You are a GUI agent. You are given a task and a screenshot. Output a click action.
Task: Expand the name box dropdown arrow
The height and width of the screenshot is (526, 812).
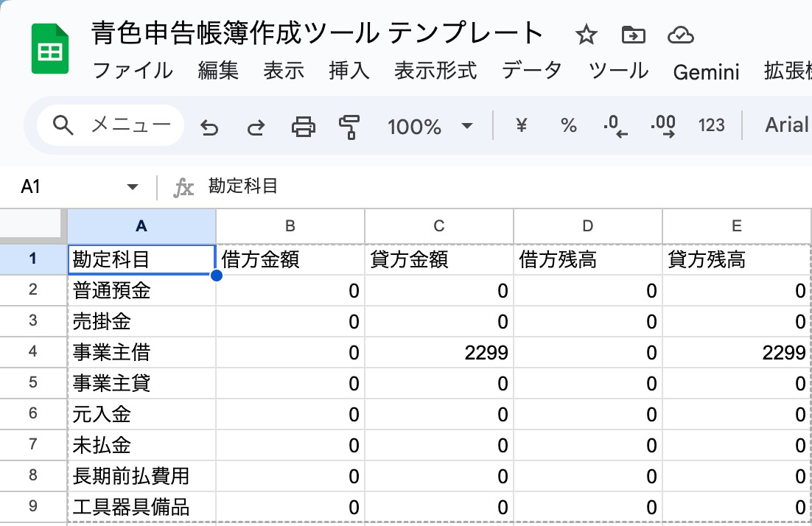pos(133,187)
